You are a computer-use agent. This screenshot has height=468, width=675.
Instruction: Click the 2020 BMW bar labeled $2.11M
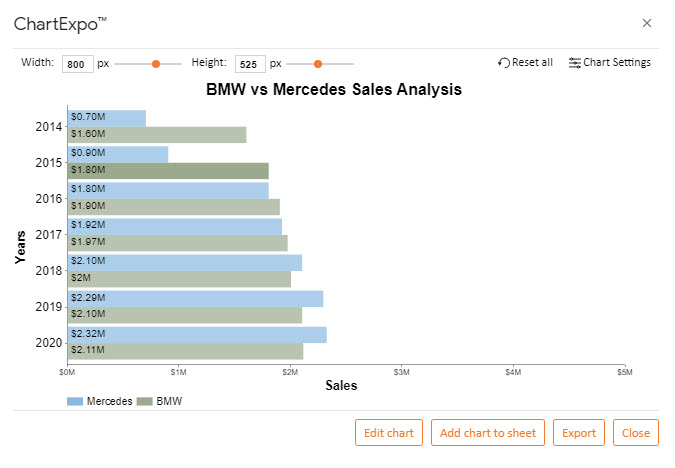click(186, 351)
